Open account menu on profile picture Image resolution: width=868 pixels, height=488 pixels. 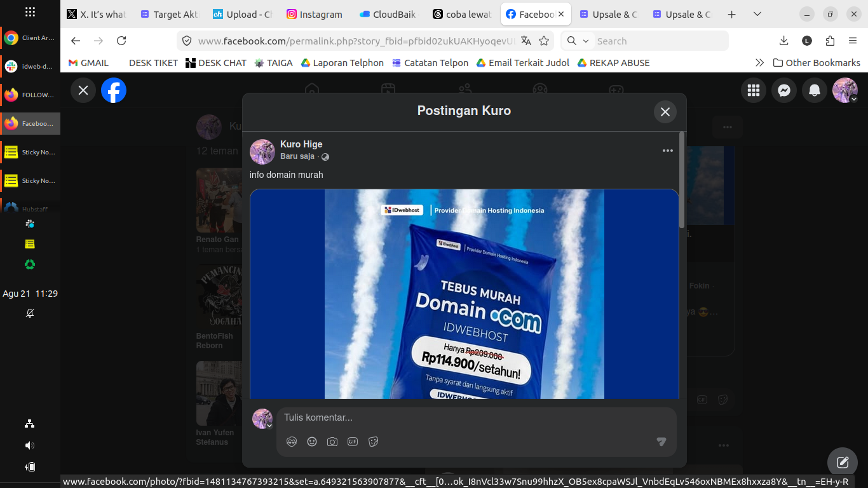coord(845,90)
